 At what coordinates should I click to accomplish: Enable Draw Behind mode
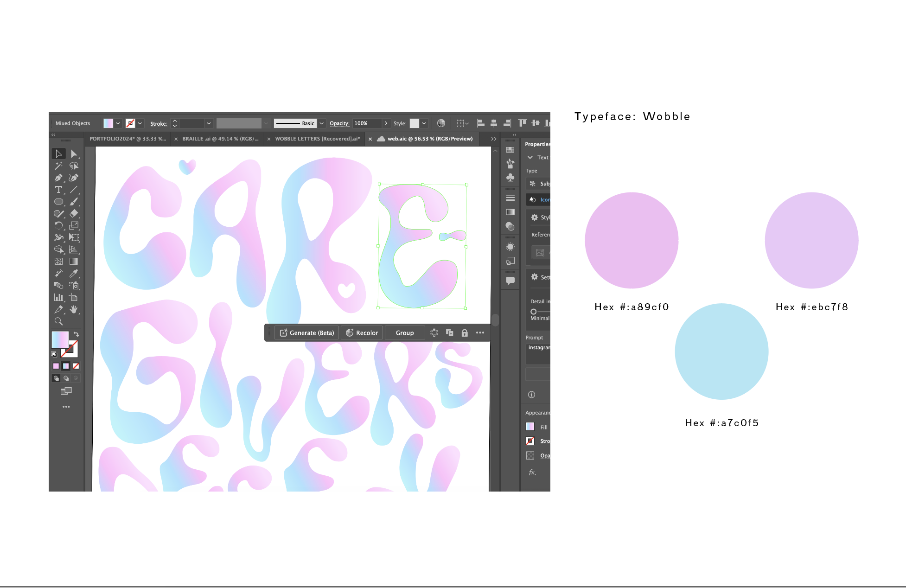point(66,378)
